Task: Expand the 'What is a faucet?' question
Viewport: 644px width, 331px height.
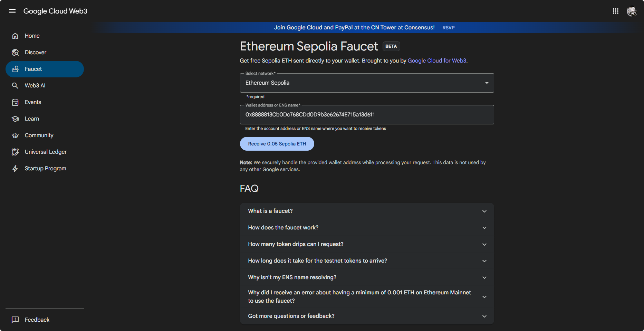Action: click(367, 211)
